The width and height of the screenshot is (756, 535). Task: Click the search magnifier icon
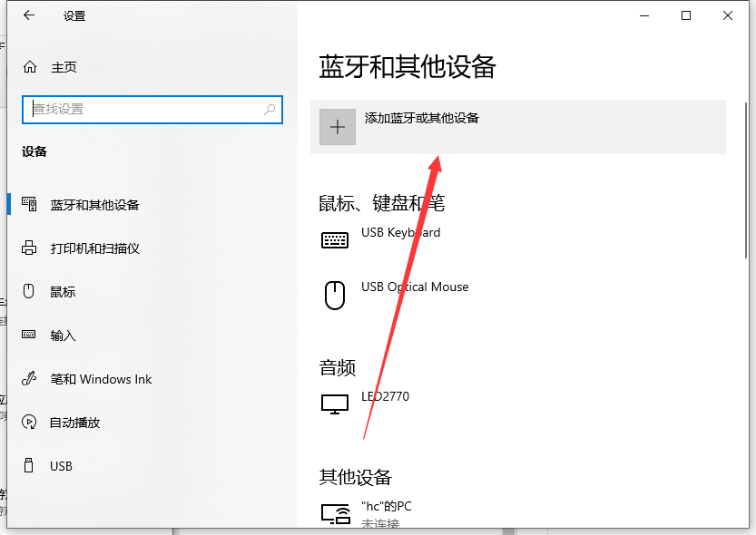(x=270, y=109)
